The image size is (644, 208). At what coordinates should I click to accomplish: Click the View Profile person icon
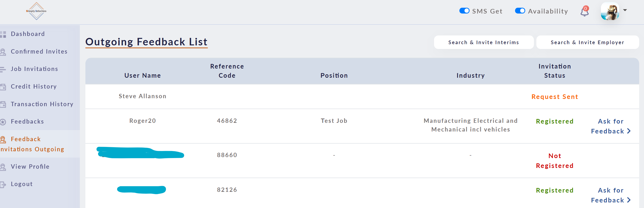pyautogui.click(x=3, y=167)
